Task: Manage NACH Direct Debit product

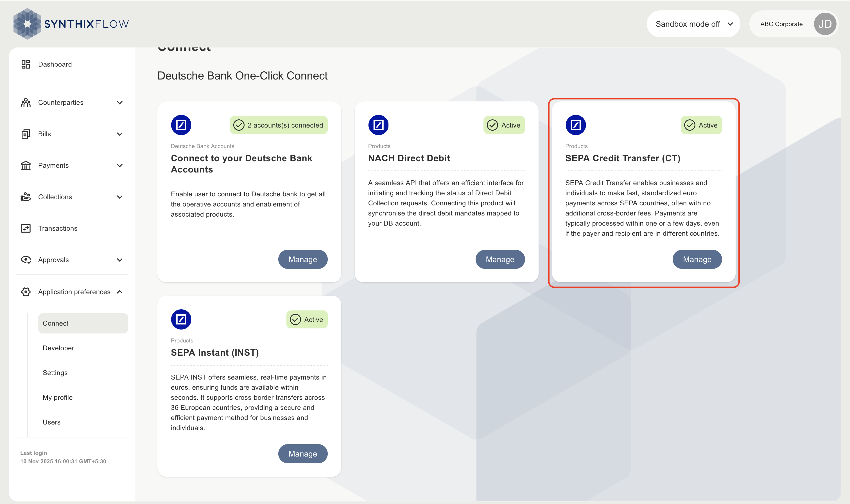Action: click(500, 260)
